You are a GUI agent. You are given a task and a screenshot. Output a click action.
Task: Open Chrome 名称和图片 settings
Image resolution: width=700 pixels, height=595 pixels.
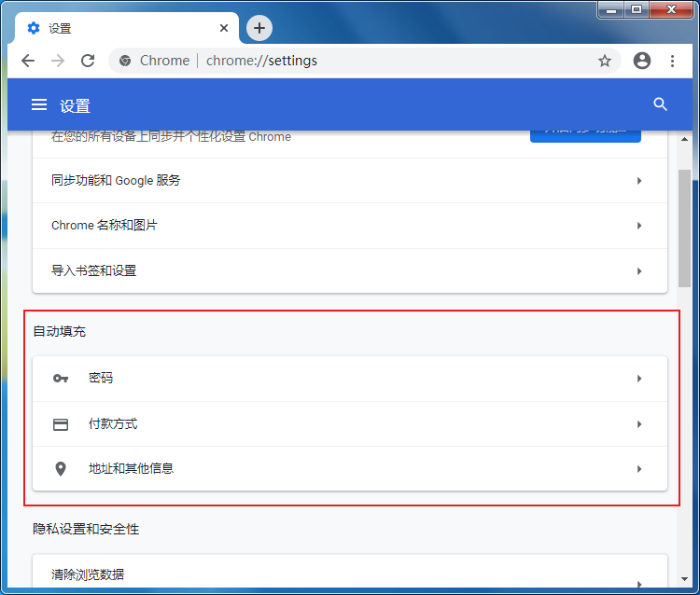click(x=350, y=226)
